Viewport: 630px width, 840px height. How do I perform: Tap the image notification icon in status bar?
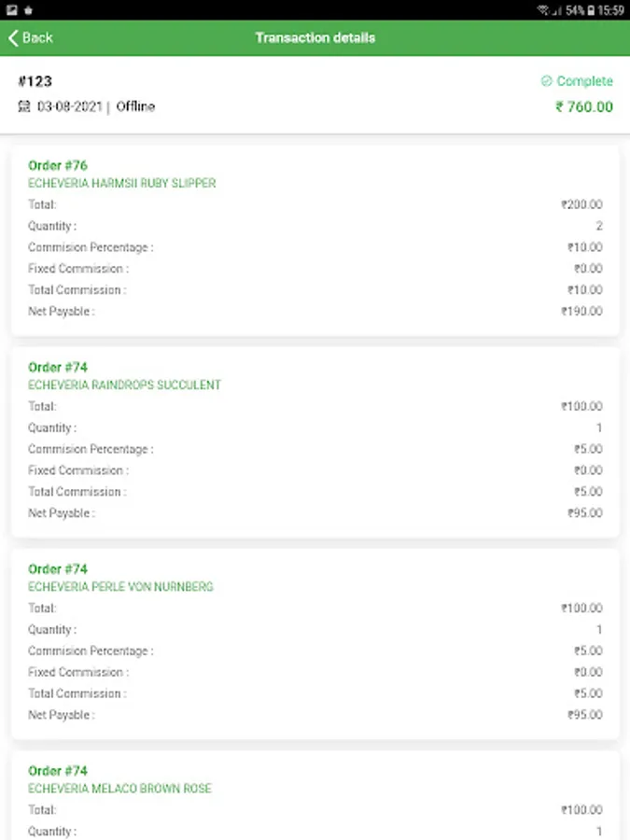pos(11,9)
